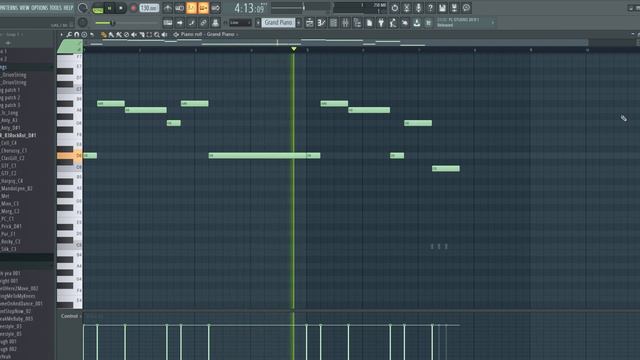
Task: Open the Line snap dropdown
Action: tap(240, 22)
